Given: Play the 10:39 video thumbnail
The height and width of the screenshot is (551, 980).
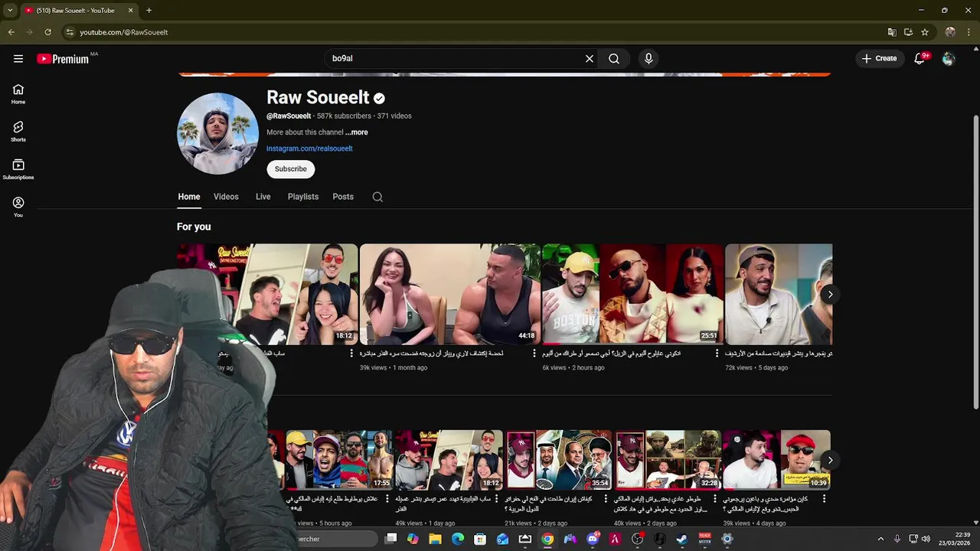Looking at the screenshot, I should click(x=776, y=459).
